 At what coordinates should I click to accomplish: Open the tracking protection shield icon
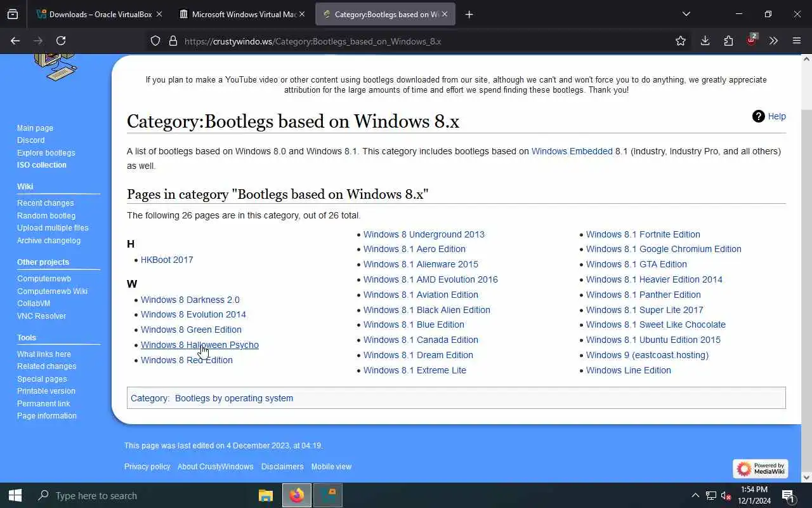155,41
